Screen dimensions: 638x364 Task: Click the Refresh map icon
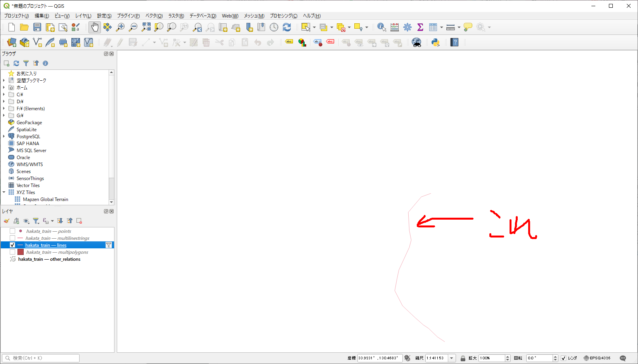pos(287,27)
